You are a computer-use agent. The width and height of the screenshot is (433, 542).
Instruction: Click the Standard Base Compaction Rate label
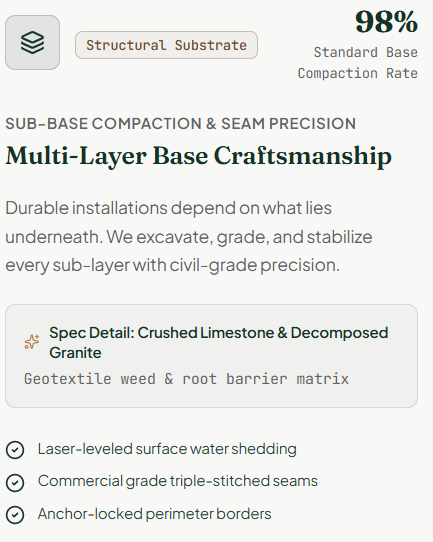[358, 63]
